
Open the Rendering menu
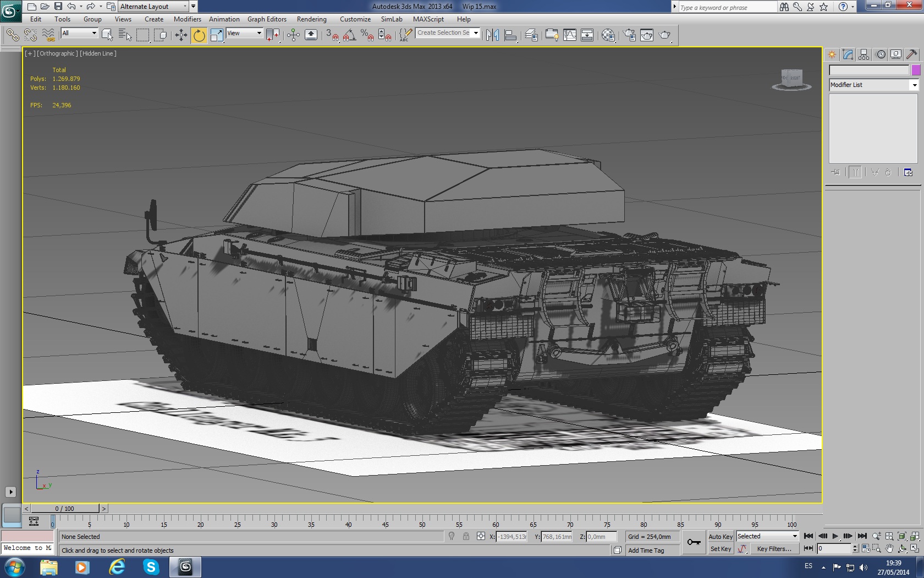(312, 19)
